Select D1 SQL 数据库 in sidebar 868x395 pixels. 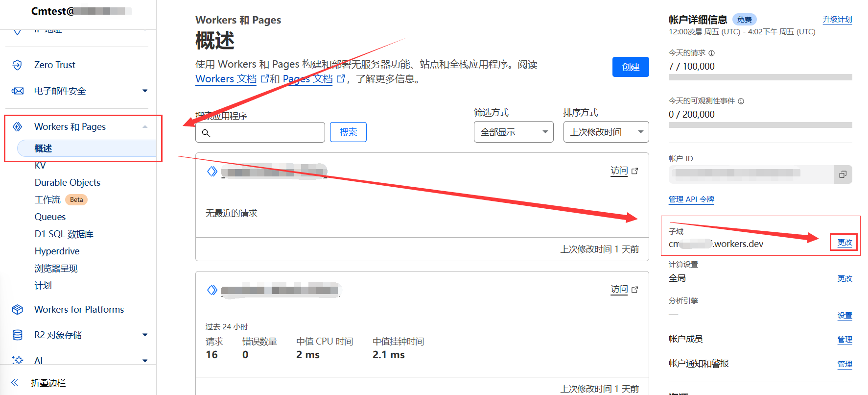point(64,234)
